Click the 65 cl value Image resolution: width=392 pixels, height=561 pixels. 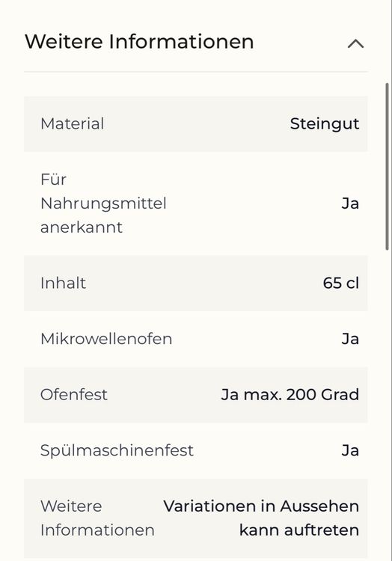tap(341, 283)
